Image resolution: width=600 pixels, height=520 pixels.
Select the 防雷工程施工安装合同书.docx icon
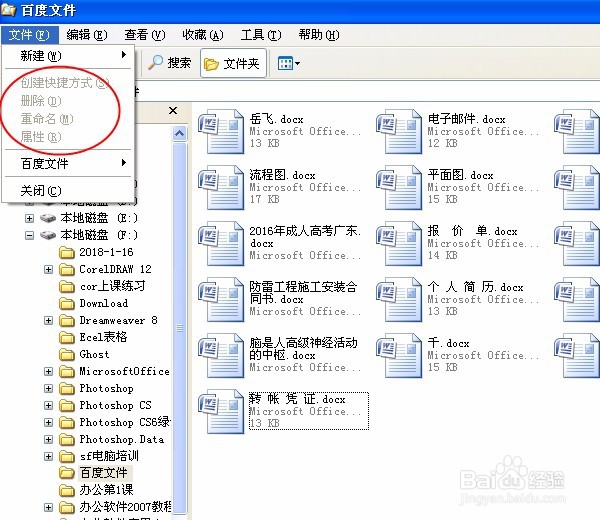(x=221, y=299)
